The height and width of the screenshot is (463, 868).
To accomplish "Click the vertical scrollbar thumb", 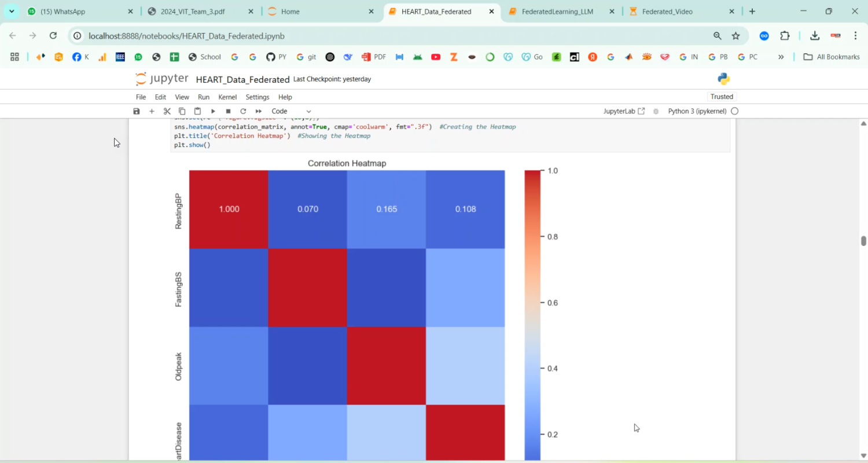I will 863,240.
